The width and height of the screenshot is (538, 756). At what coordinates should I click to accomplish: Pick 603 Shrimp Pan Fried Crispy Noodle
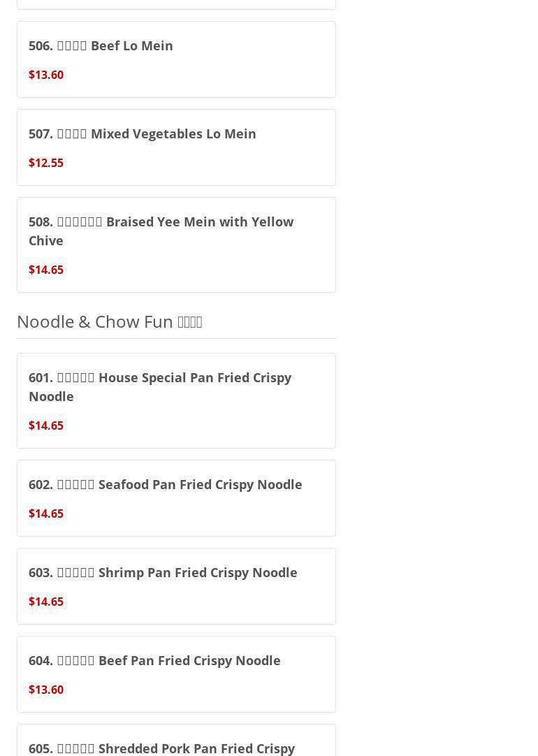tap(163, 572)
